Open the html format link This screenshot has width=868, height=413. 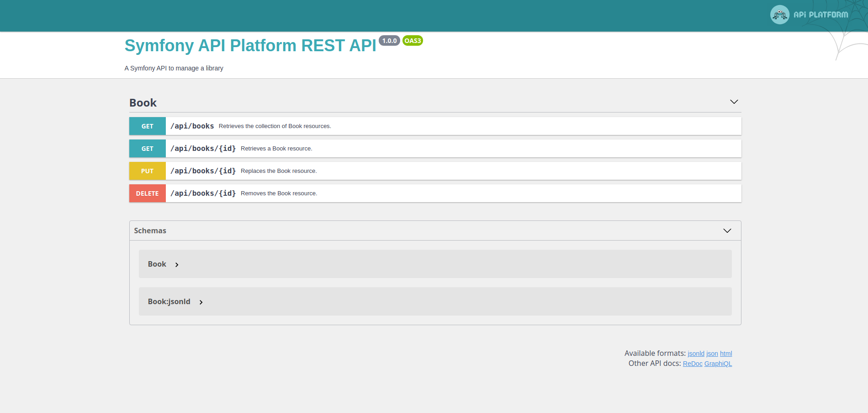(x=726, y=354)
